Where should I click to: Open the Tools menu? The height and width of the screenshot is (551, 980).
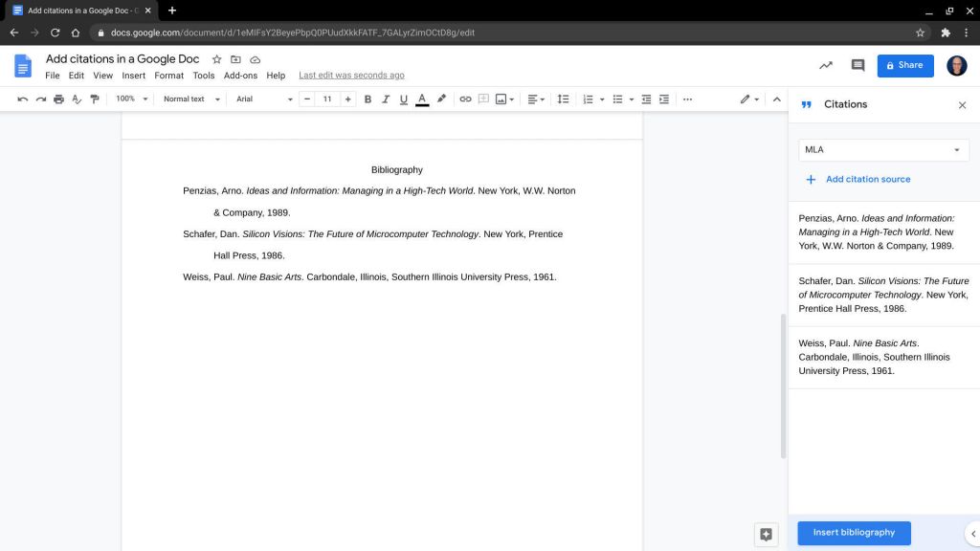[203, 76]
